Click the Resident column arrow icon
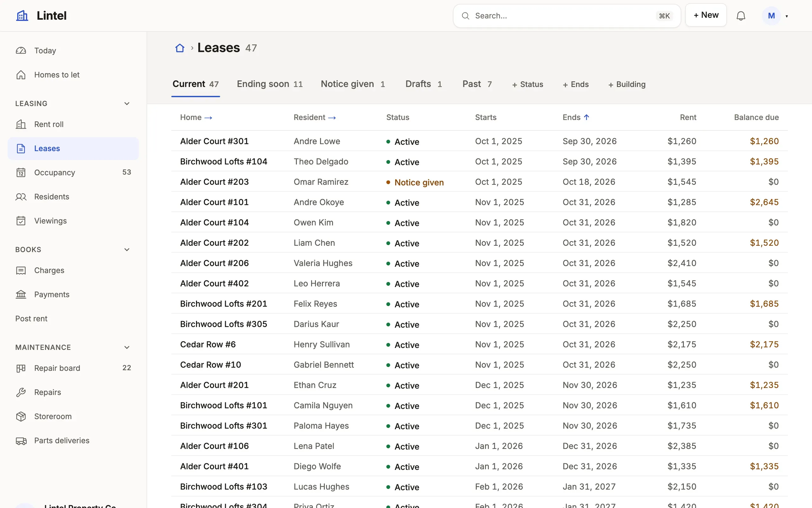The width and height of the screenshot is (812, 508). tap(332, 117)
